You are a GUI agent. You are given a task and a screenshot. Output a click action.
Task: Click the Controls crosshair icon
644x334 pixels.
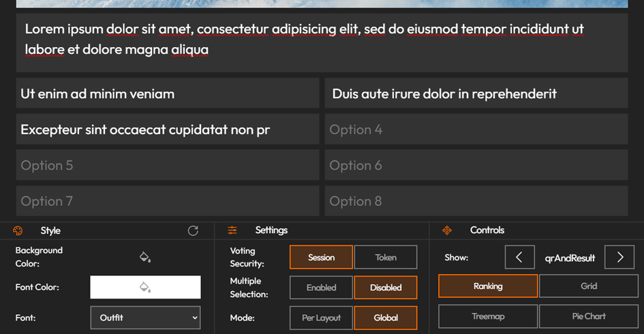tap(447, 230)
